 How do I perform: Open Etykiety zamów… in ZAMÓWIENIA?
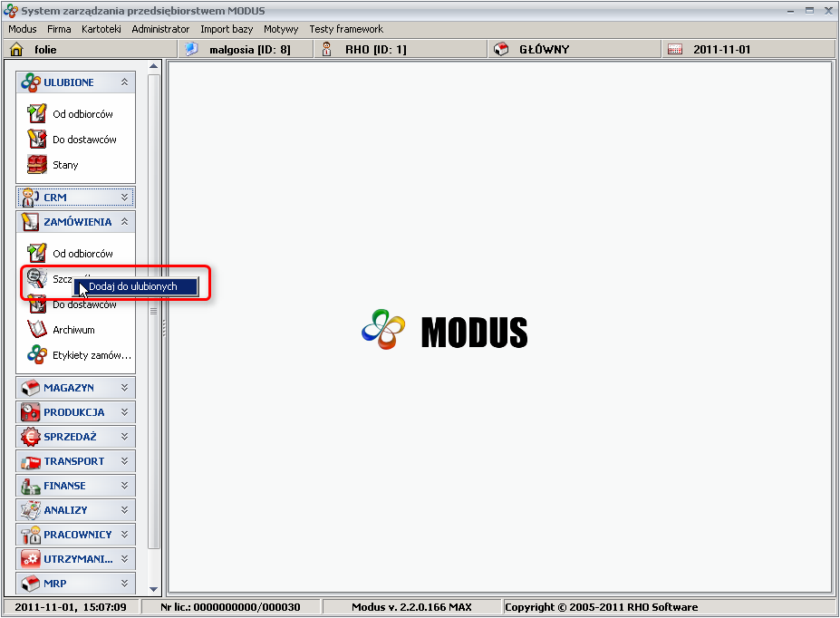(x=92, y=355)
